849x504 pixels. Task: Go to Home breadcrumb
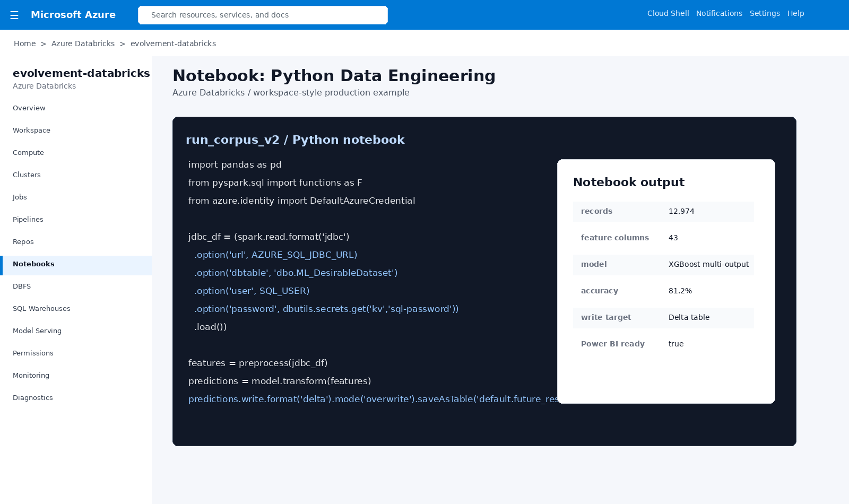point(25,44)
